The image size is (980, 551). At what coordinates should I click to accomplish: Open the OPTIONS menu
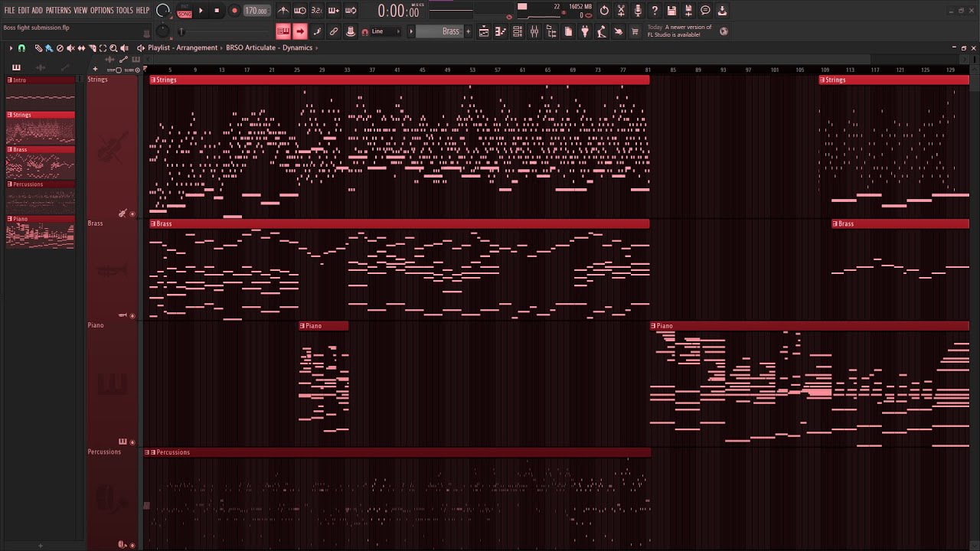[x=102, y=11]
